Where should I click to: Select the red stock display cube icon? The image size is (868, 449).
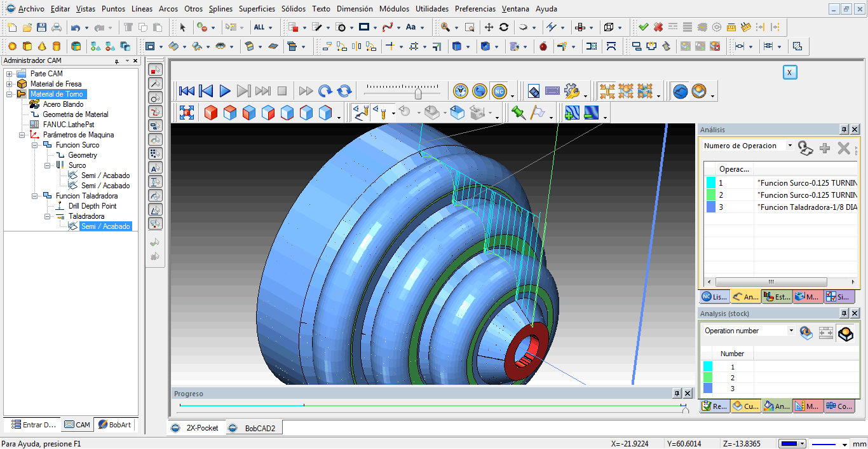tap(210, 113)
